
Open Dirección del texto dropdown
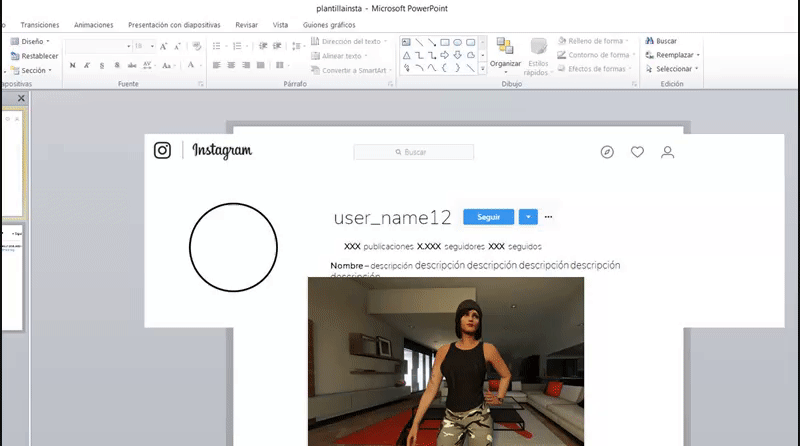click(349, 41)
